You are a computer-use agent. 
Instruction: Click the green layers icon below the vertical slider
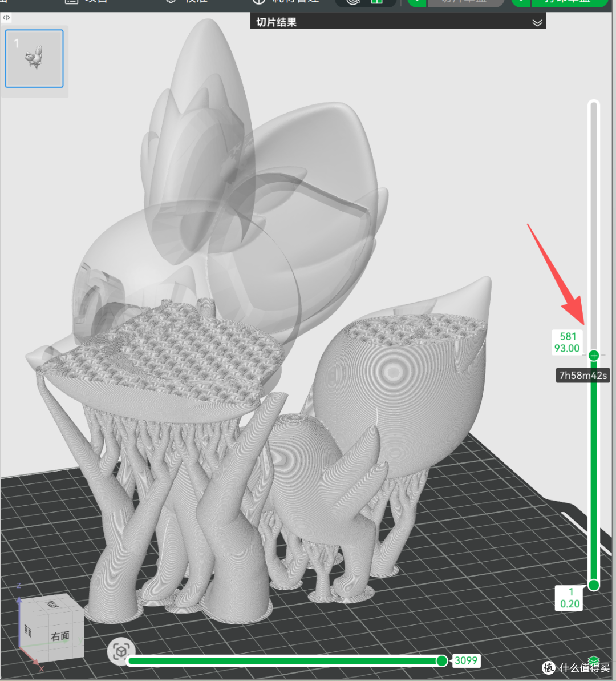click(x=593, y=660)
